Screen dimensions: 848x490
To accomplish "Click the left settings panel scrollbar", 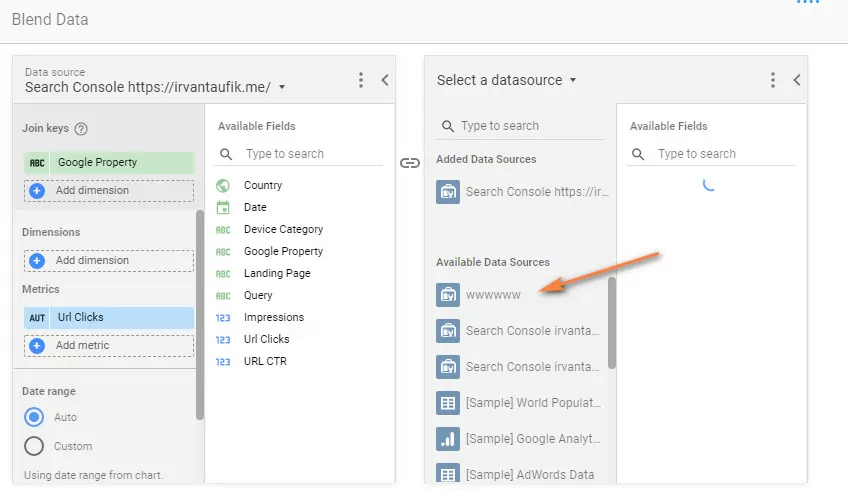I will tap(200, 315).
